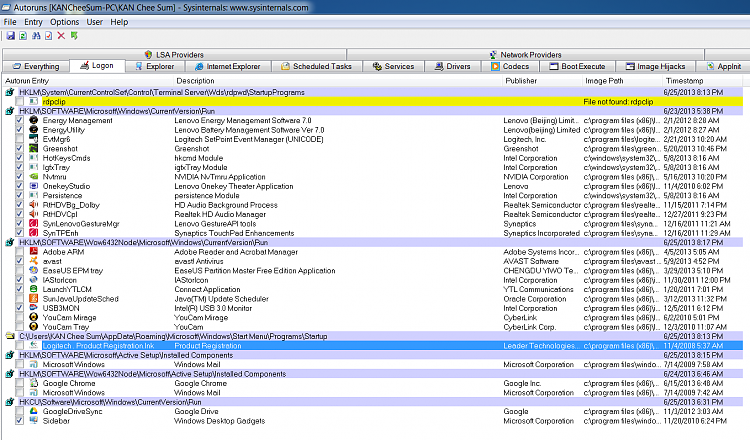This screenshot has height=440, width=750.
Task: Switch to the Everything tab
Action: tap(36, 66)
